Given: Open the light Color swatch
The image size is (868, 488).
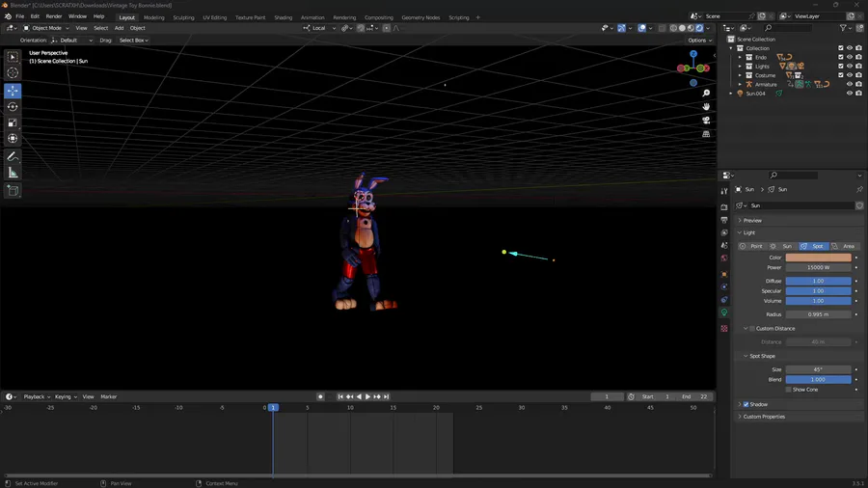Looking at the screenshot, I should (x=818, y=258).
